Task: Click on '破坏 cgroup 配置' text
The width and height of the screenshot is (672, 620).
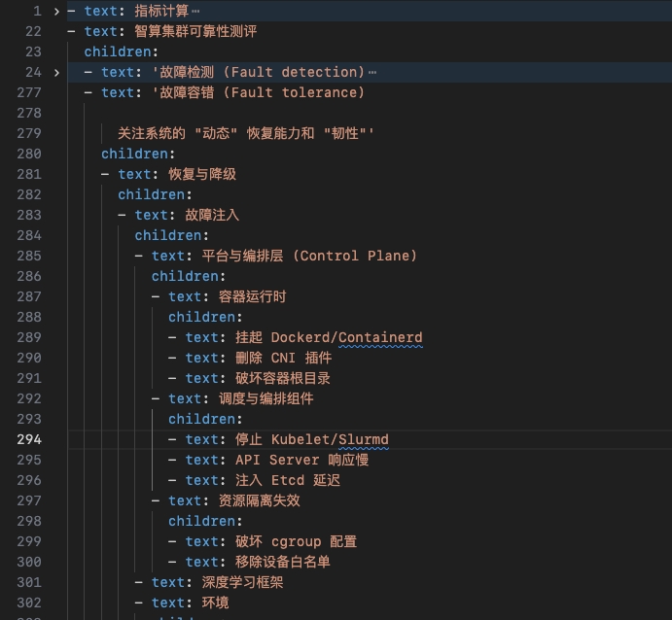Action: [x=296, y=541]
